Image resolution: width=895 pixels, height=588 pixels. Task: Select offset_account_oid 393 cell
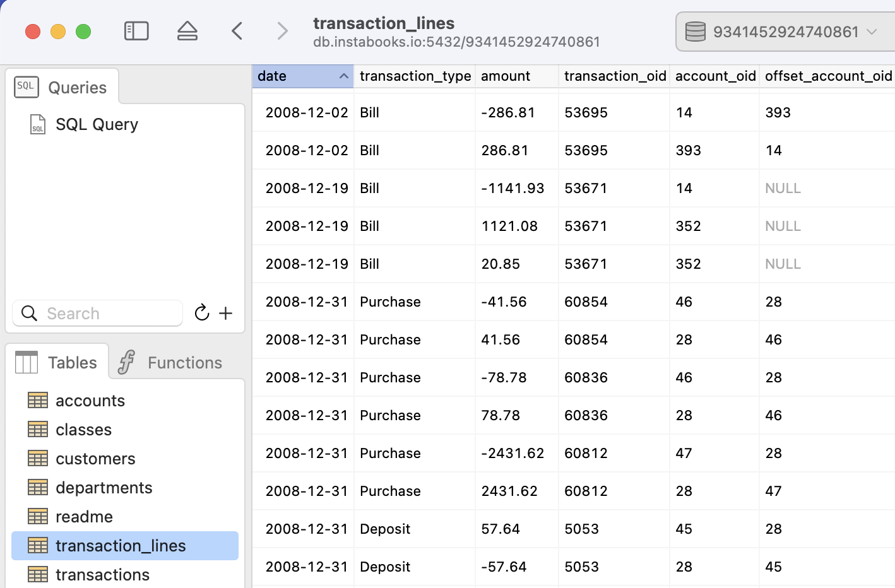coord(827,112)
